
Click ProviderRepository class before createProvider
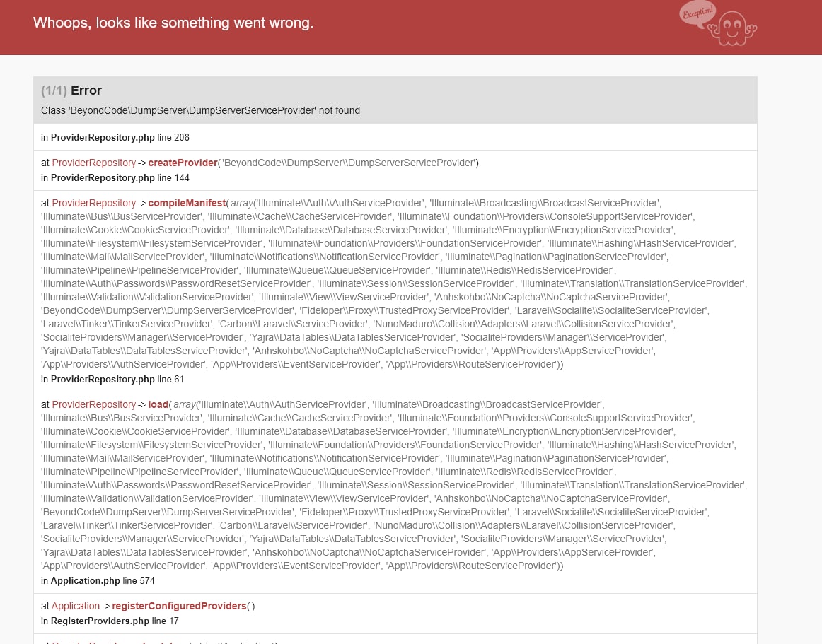click(x=93, y=163)
